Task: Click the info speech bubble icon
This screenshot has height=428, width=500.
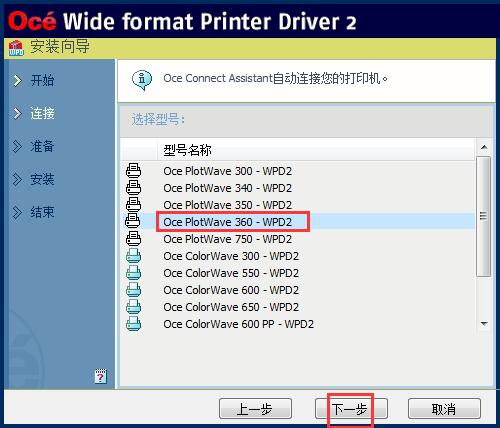Action: 142,80
